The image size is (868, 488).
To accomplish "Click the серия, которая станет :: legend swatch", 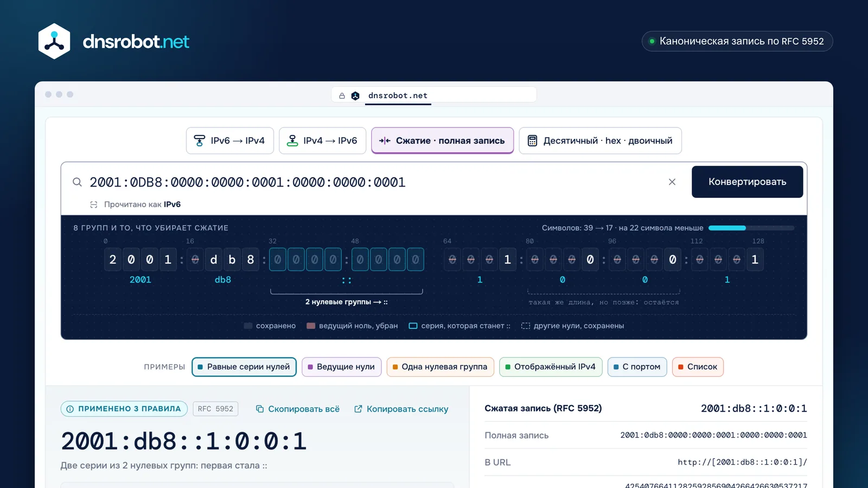I will coord(413,326).
